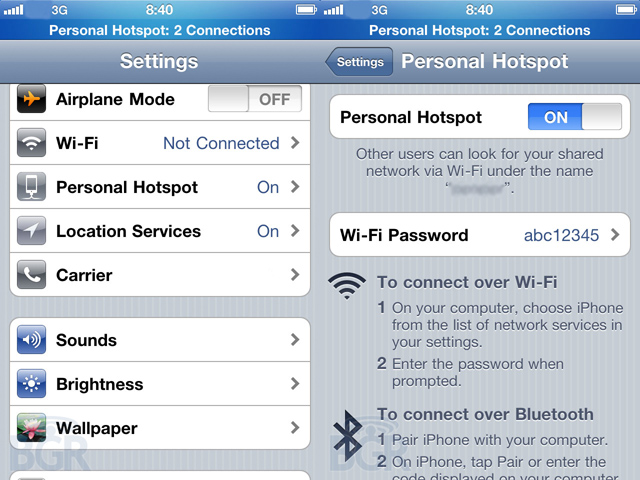Open Wi-Fi row chevron showing Not Connected
Image resolution: width=640 pixels, height=480 pixels.
point(295,142)
